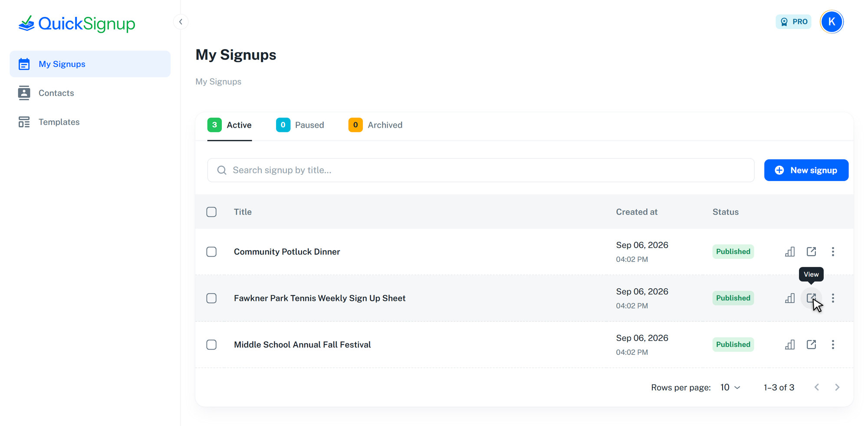View the Fawkner Park Tennis signup
Screen dimensions: 868x426
[x=811, y=298]
